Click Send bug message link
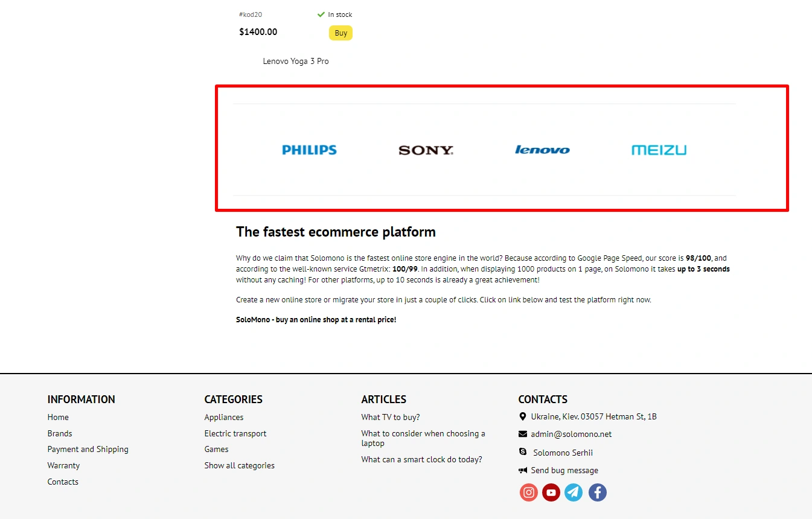The width and height of the screenshot is (812, 519). coord(564,471)
